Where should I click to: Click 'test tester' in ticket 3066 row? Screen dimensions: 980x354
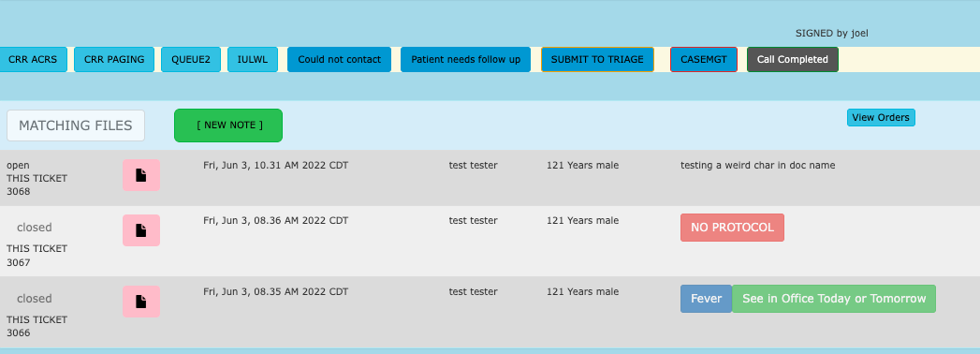click(473, 291)
